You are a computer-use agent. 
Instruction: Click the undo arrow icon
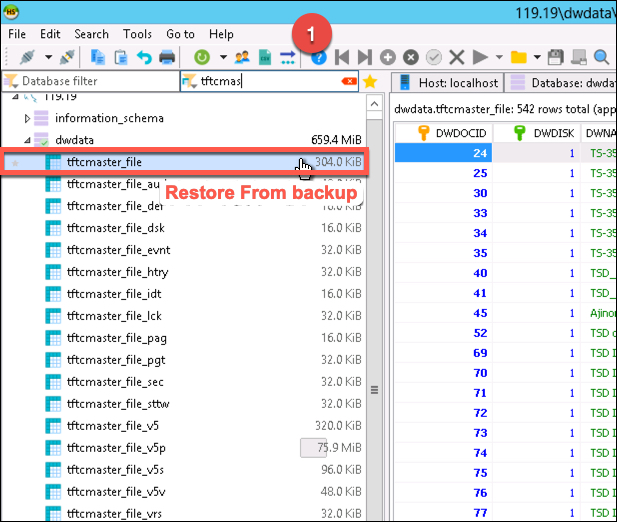145,57
